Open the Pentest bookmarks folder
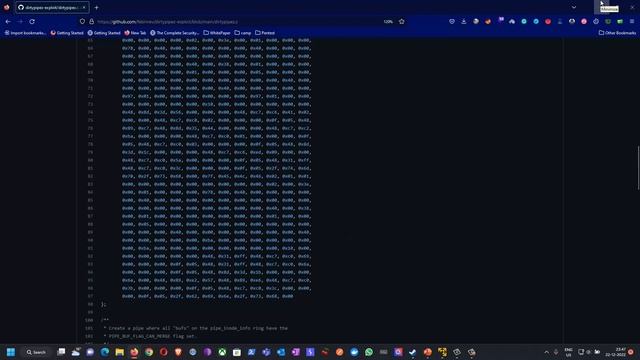This screenshot has width=640, height=360. tap(265, 33)
